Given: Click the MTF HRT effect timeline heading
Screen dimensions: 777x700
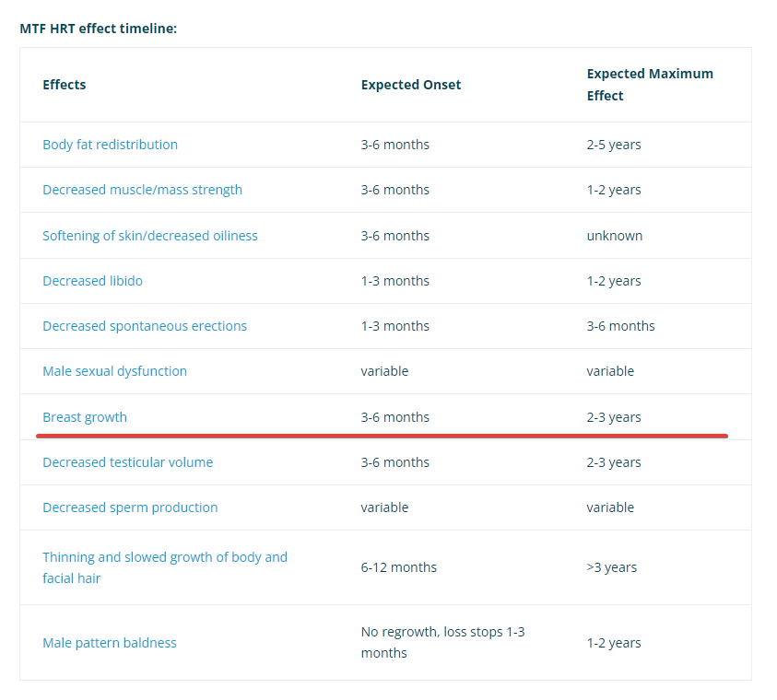Looking at the screenshot, I should (98, 29).
